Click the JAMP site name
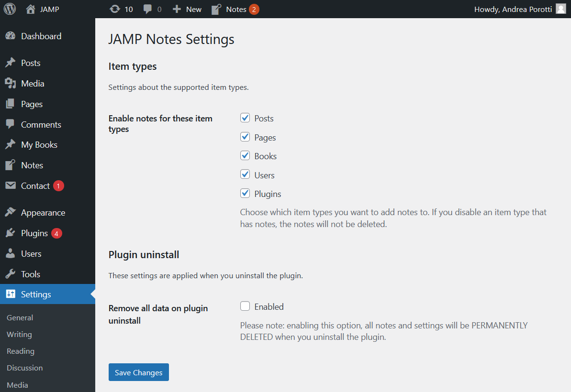 tap(49, 10)
